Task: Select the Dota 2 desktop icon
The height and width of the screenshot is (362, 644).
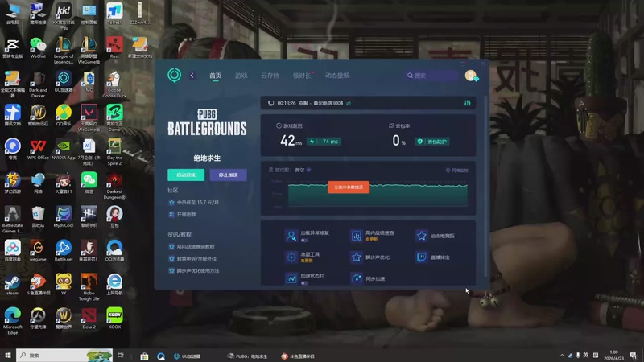Action: click(x=89, y=318)
